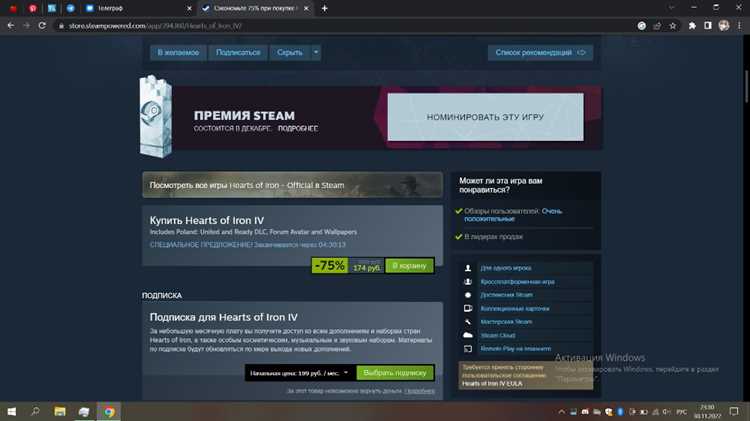This screenshot has height=421, width=750.
Task: Open the pinned red Pinterest tab
Action: coord(33,8)
